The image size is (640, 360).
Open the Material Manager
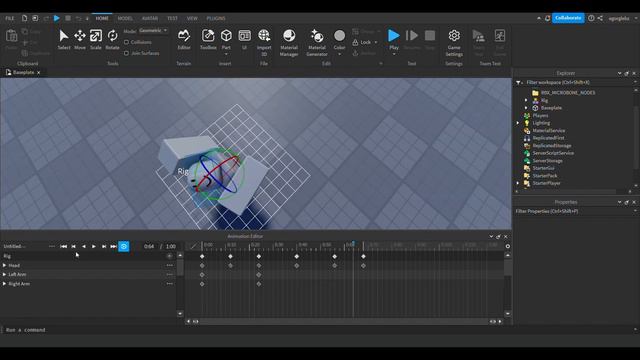click(289, 42)
